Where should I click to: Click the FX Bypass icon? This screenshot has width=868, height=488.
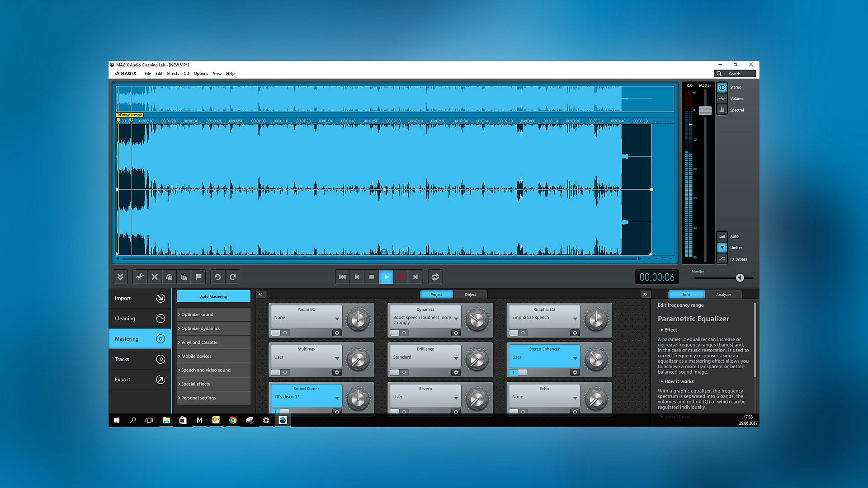tap(722, 259)
